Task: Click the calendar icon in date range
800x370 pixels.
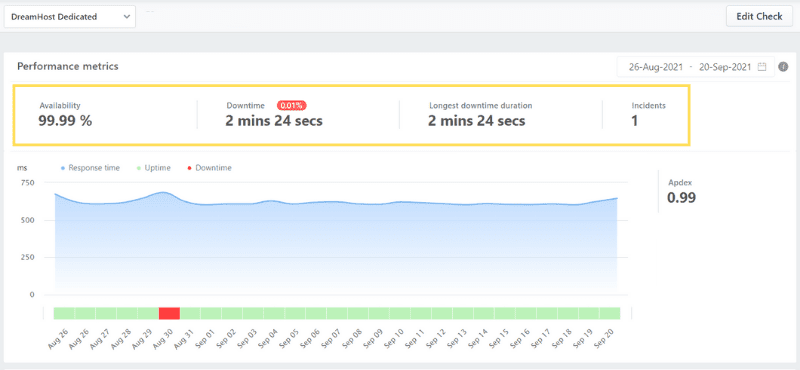Action: click(762, 67)
